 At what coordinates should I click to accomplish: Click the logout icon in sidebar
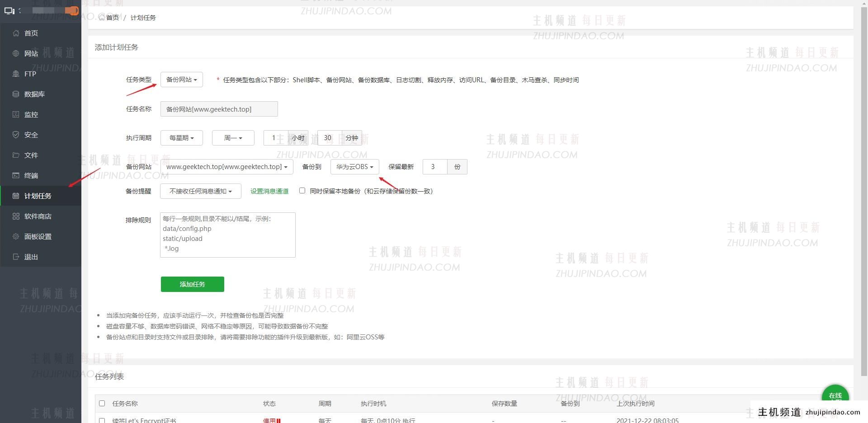pos(16,257)
